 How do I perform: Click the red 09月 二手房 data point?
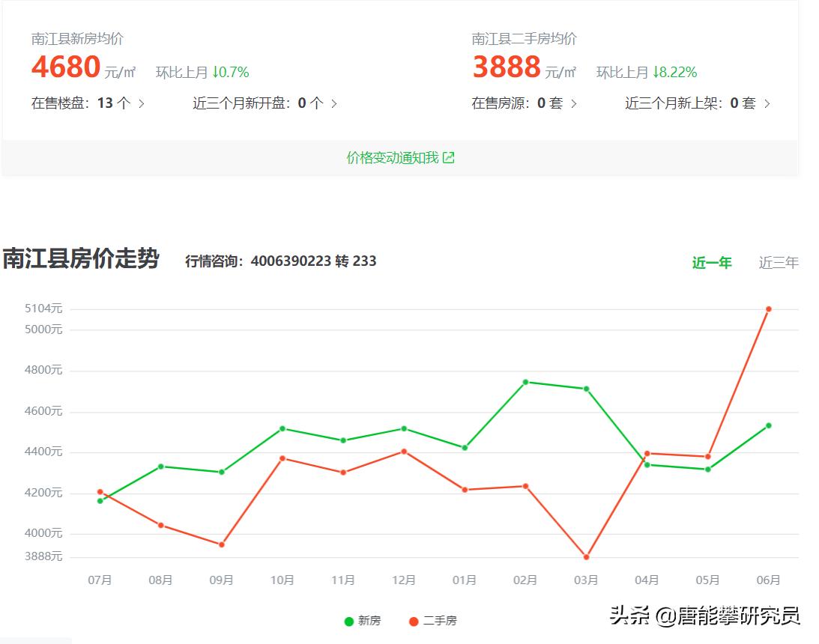click(222, 544)
